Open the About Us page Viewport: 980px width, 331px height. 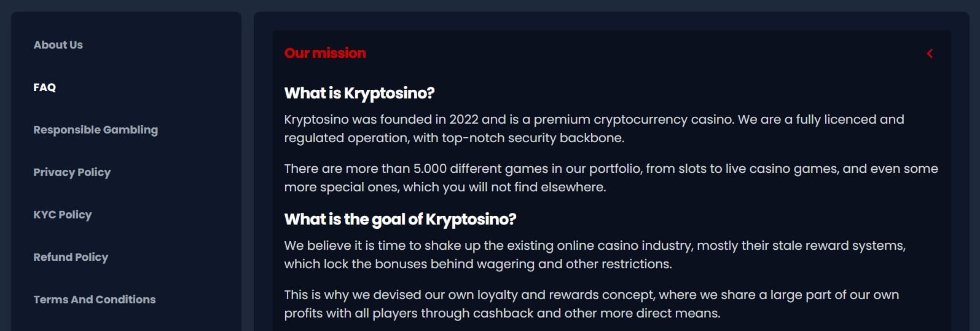coord(58,45)
